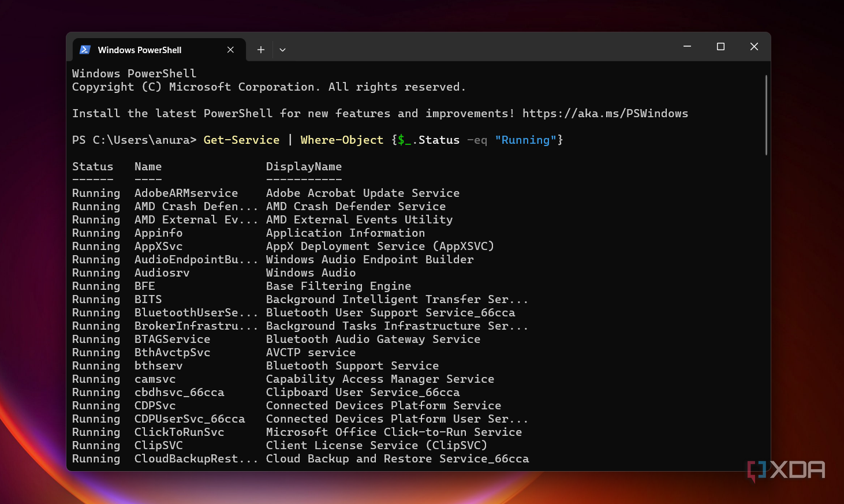Close the Windows PowerShell tab

(x=230, y=50)
